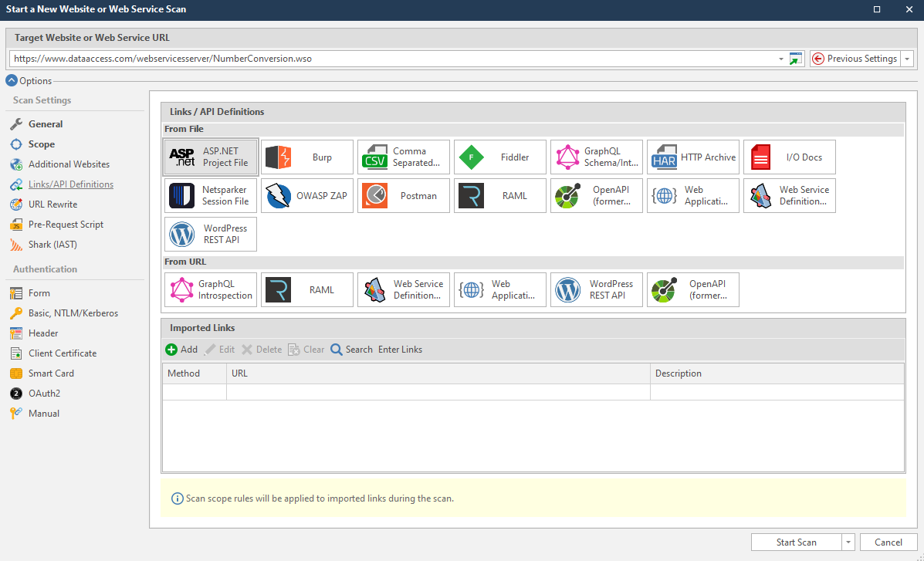Choose Fiddler file import option

click(x=499, y=157)
